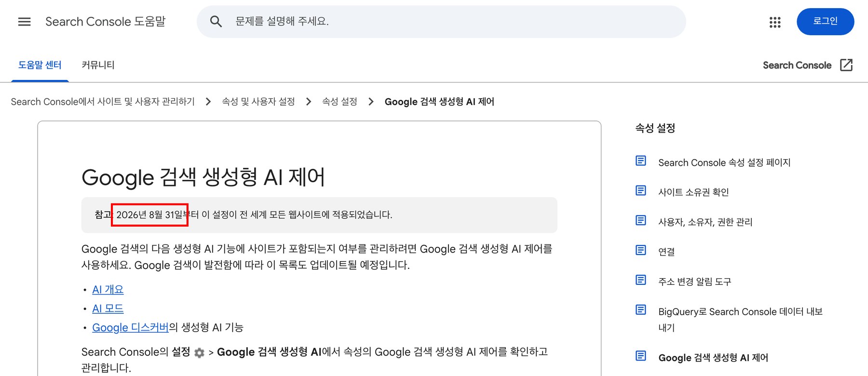
Task: Open the AI 모드 link
Action: pos(108,309)
